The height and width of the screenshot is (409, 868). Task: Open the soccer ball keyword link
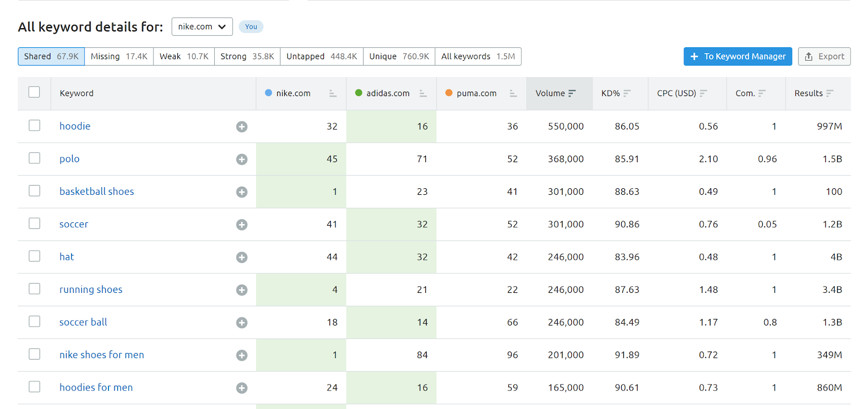[83, 322]
